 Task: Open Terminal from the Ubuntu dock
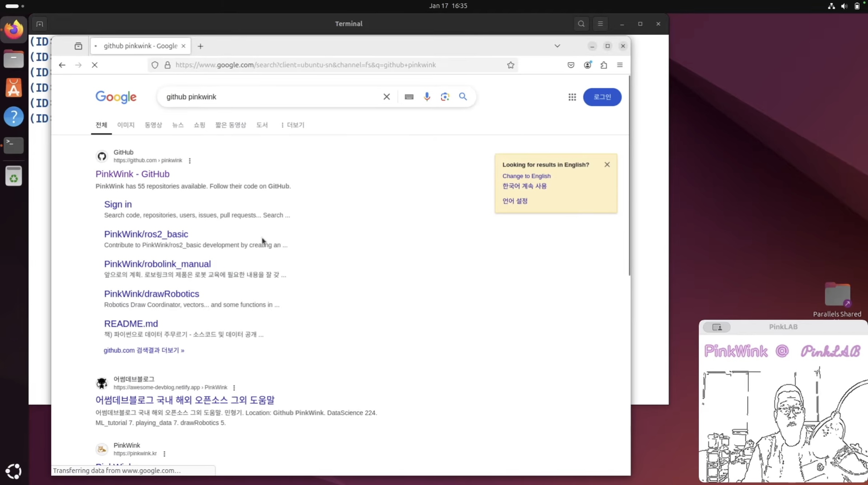pyautogui.click(x=14, y=145)
